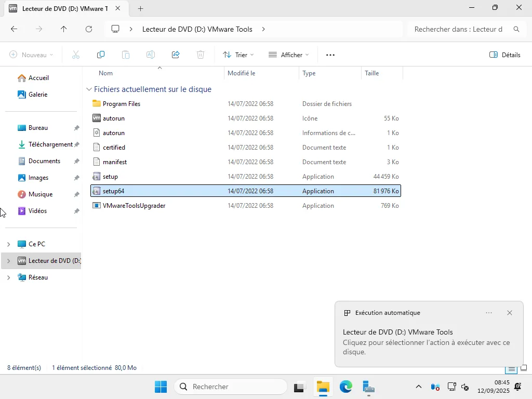Open the Windows Start menu
The width and height of the screenshot is (532, 399).
[161, 387]
